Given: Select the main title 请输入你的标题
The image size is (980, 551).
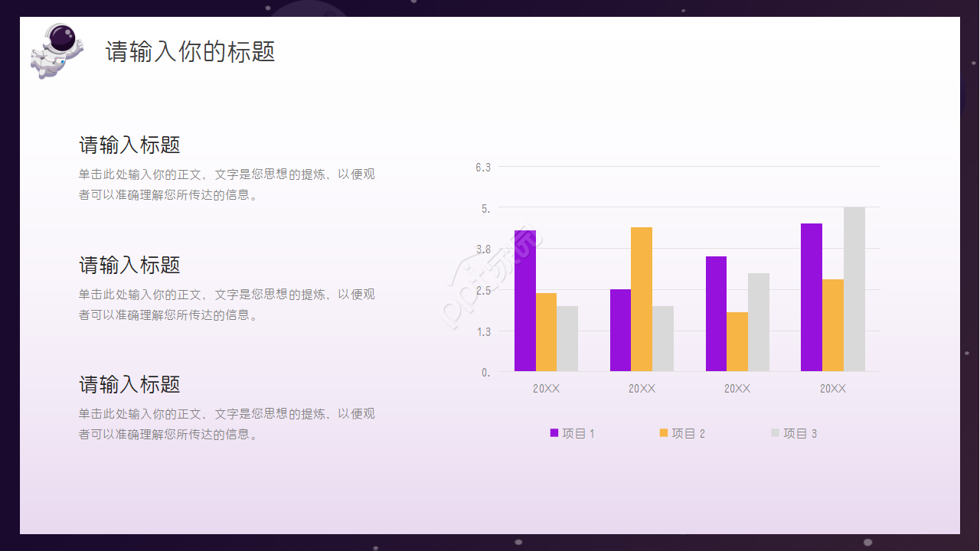Looking at the screenshot, I should 190,52.
